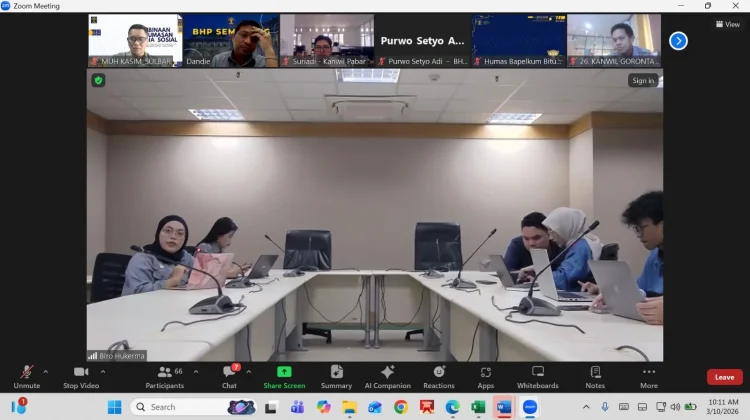Open the Participants panel
Image resolution: width=750 pixels, height=420 pixels.
pyautogui.click(x=164, y=376)
